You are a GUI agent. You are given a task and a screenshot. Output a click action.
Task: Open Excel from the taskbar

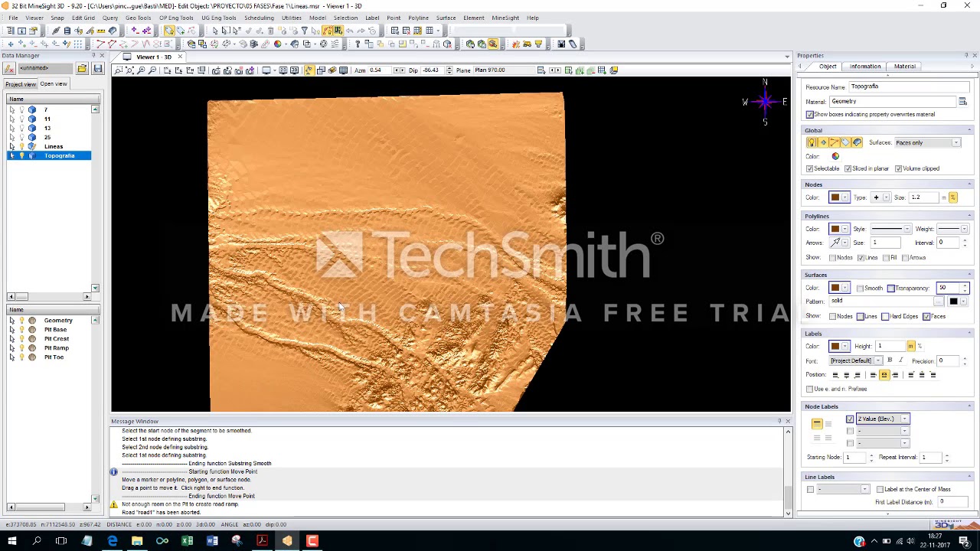click(x=187, y=541)
